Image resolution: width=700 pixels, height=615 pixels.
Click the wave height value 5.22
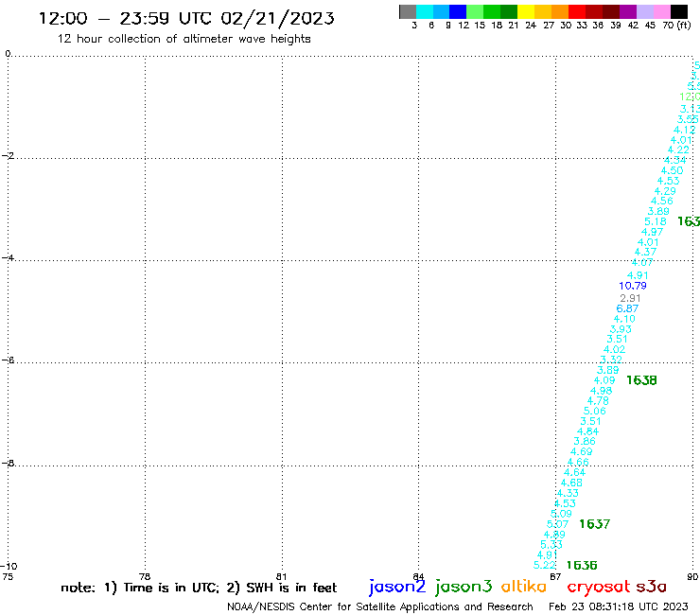coord(545,566)
